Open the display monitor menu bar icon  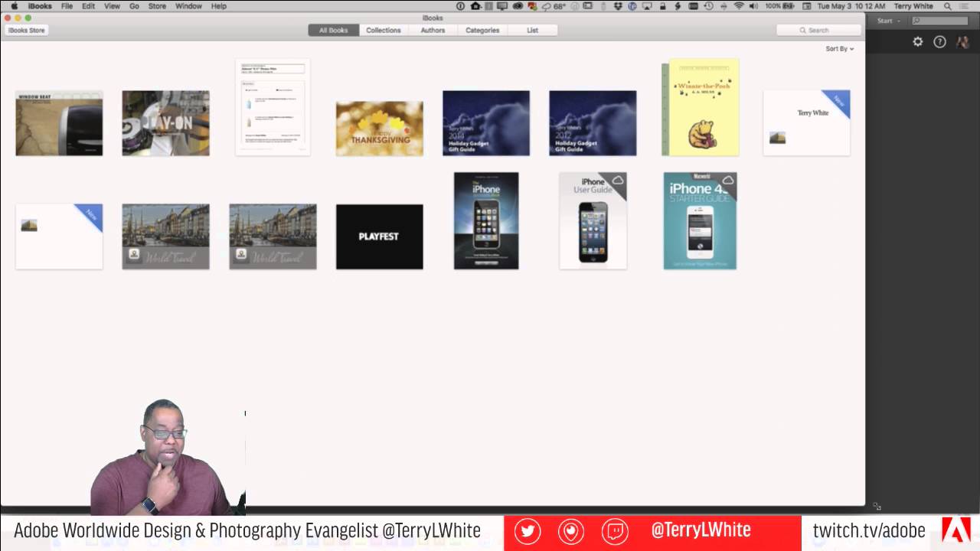point(502,6)
